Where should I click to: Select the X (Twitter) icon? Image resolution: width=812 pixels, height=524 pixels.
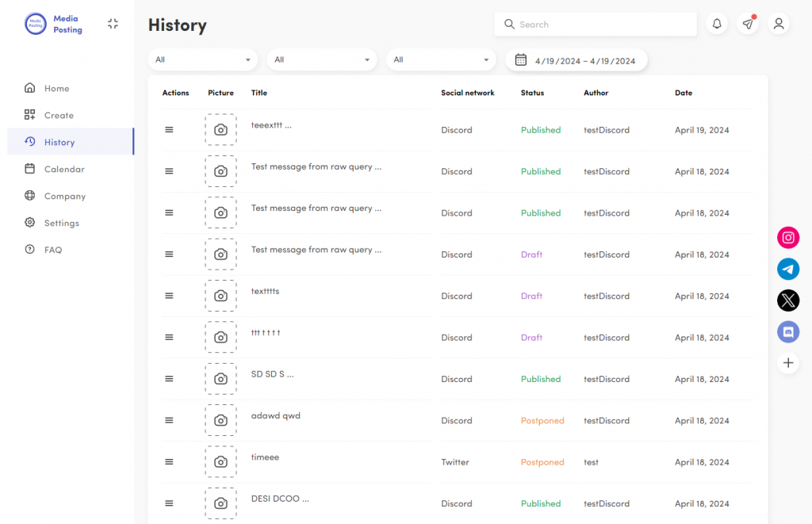(x=787, y=300)
